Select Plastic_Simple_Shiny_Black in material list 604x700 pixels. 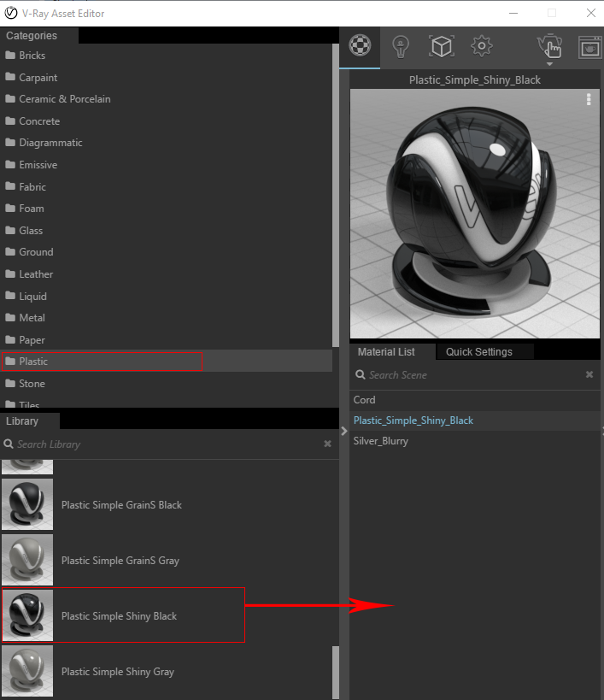475,421
